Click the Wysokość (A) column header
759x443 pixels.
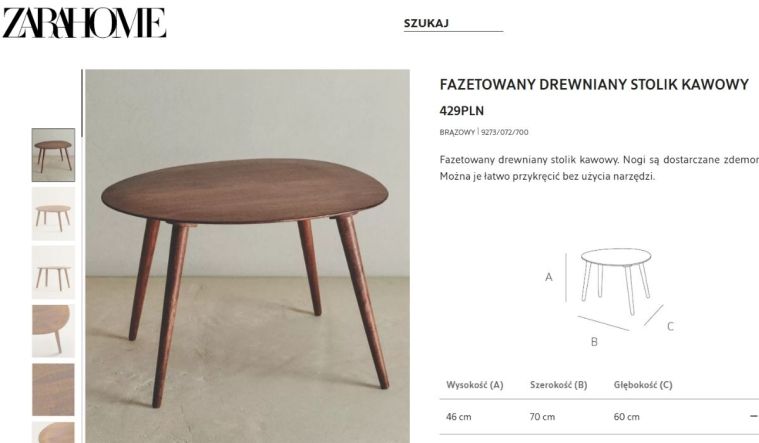click(x=474, y=385)
